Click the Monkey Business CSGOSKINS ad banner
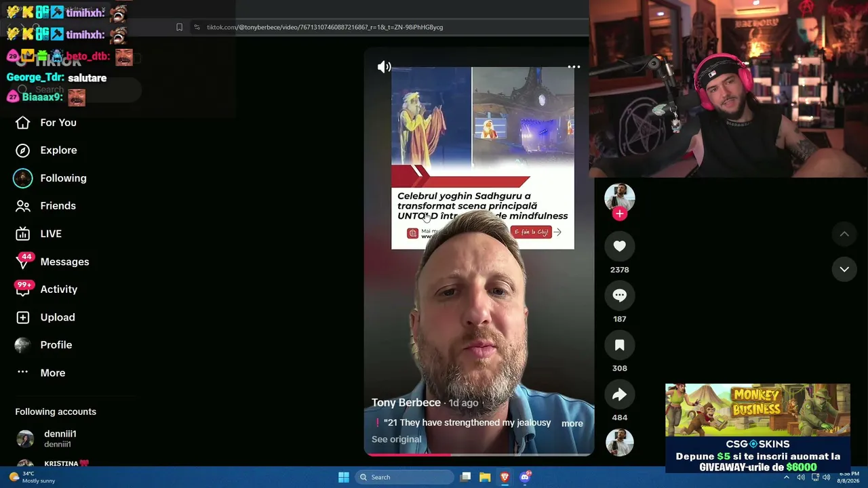 tap(757, 428)
